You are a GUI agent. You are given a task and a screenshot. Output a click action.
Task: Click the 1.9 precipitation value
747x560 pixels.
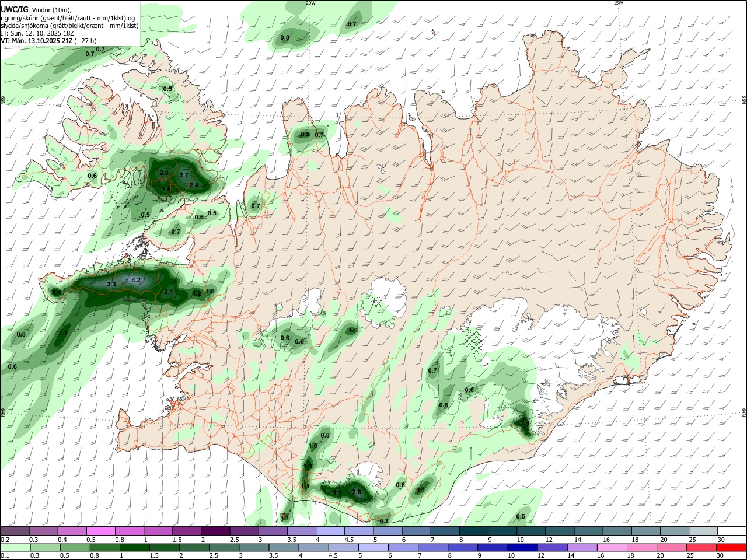click(x=337, y=493)
